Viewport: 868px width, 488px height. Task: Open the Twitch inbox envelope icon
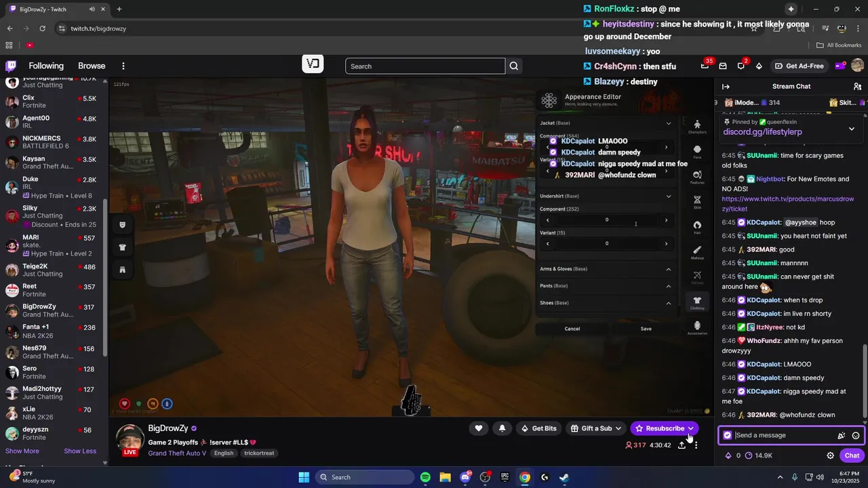tap(723, 66)
